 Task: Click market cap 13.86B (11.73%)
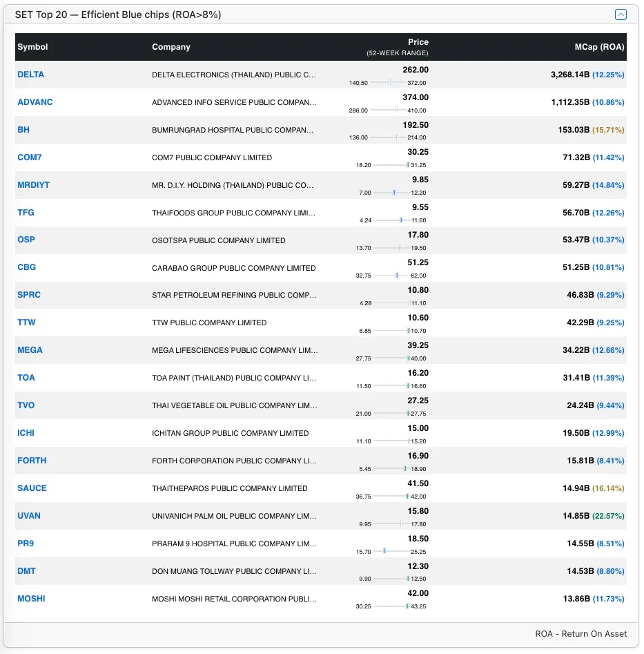point(594,599)
